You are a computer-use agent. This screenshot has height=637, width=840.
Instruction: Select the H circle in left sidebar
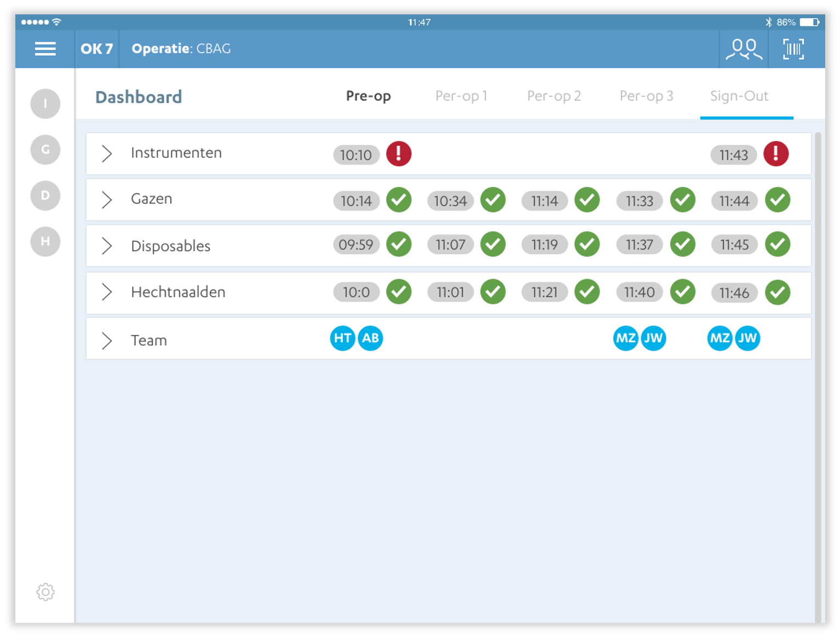tap(45, 242)
